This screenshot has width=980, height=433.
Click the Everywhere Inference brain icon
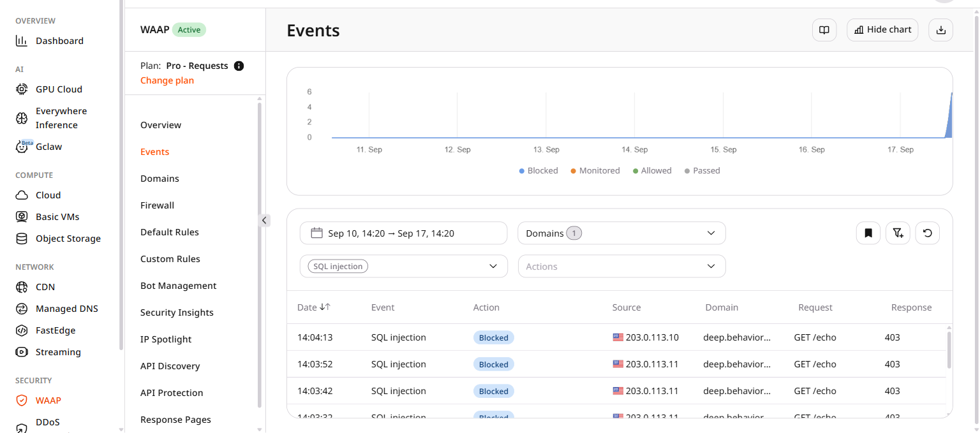click(x=22, y=118)
